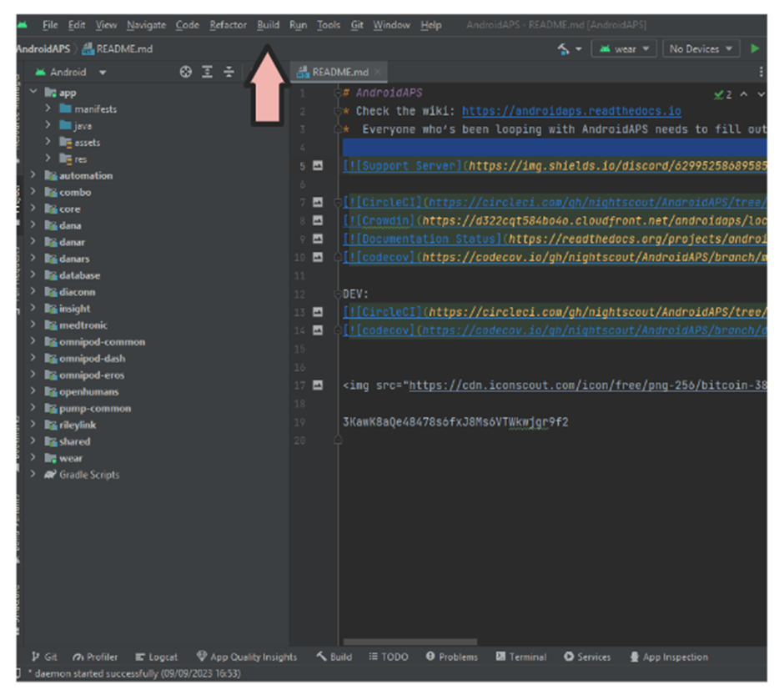Select the openhumans module
The width and height of the screenshot is (784, 690).
[x=88, y=391]
